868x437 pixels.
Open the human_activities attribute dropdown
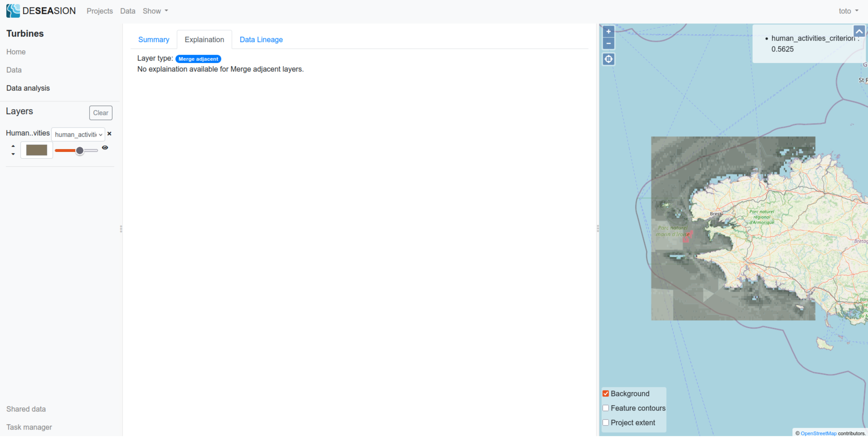78,134
